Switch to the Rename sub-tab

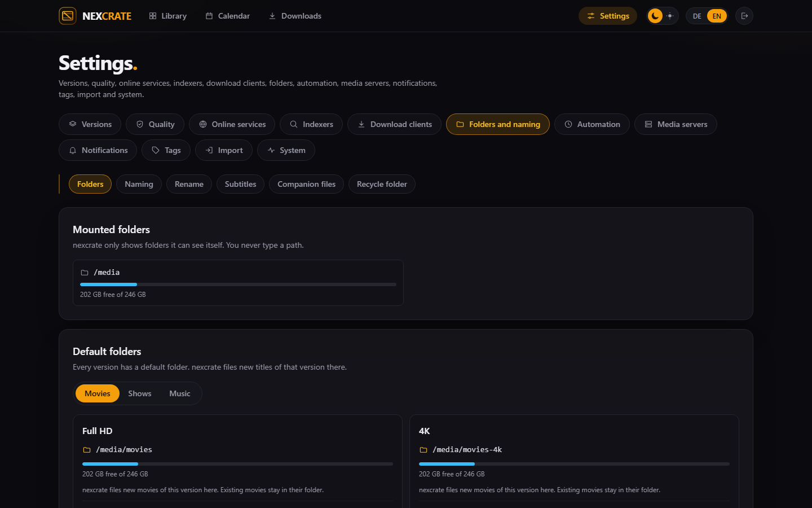click(x=189, y=184)
